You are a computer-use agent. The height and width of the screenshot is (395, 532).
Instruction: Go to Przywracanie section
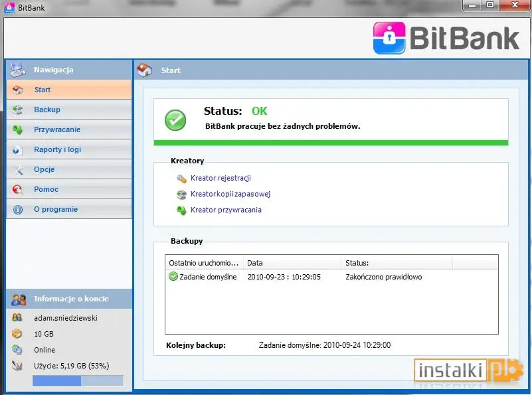tap(69, 129)
